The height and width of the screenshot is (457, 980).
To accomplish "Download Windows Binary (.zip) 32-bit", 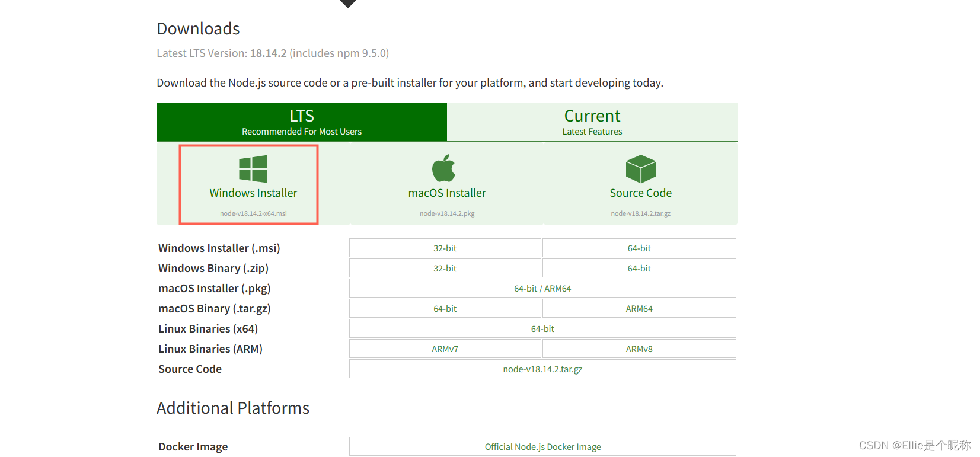I will (x=445, y=268).
